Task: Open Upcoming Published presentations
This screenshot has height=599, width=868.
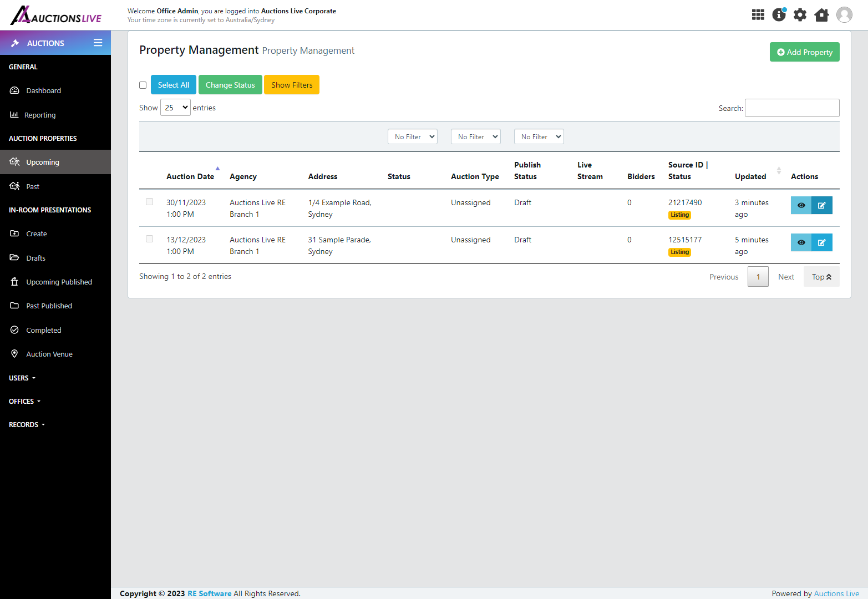Action: click(x=59, y=282)
